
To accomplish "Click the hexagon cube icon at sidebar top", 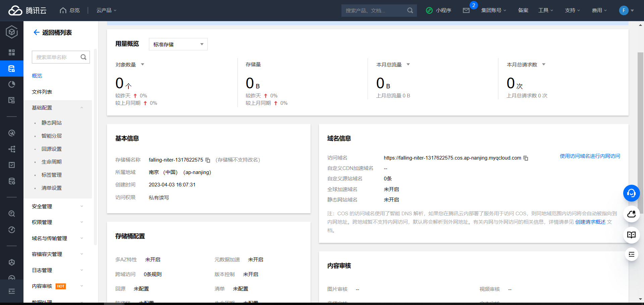I will 12,32.
